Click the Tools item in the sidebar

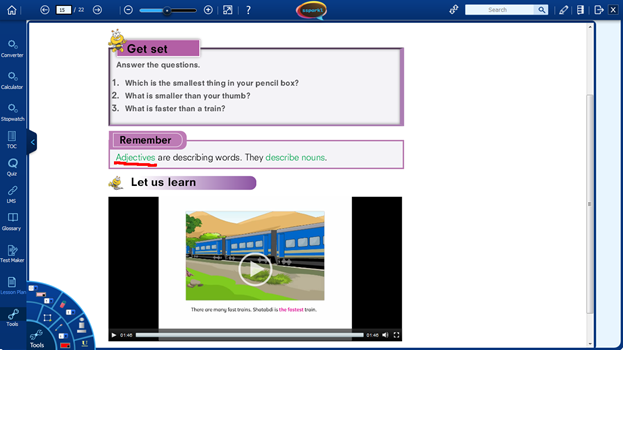click(x=13, y=318)
